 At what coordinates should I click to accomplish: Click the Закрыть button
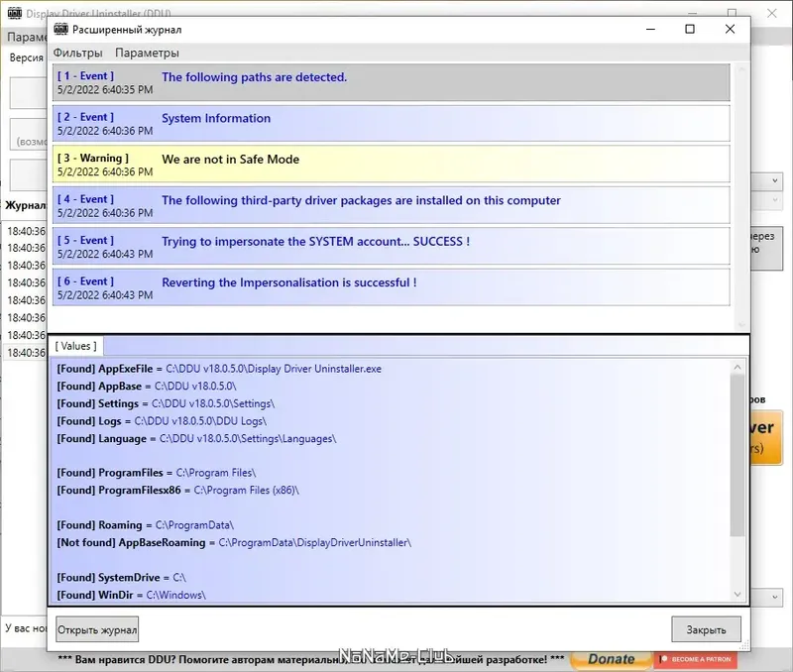[706, 629]
